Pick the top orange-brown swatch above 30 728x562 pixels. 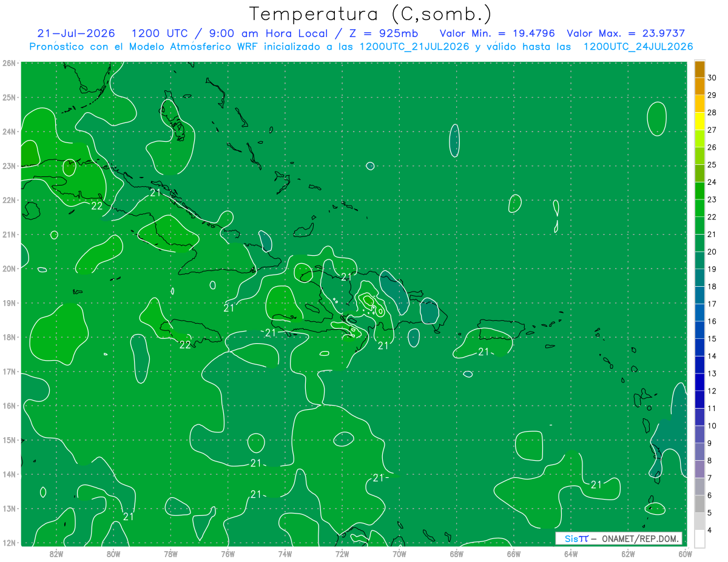coord(699,69)
